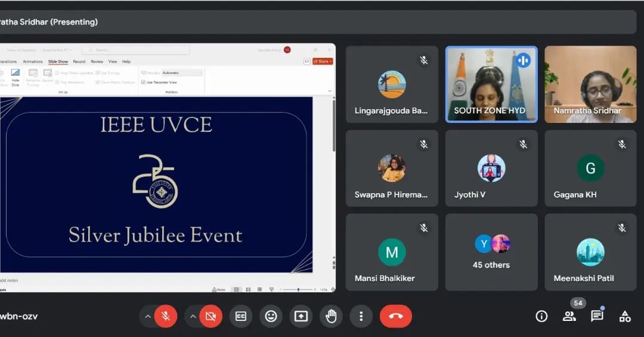Switch to the Review ribbon tab
The height and width of the screenshot is (337, 644).
tap(97, 61)
